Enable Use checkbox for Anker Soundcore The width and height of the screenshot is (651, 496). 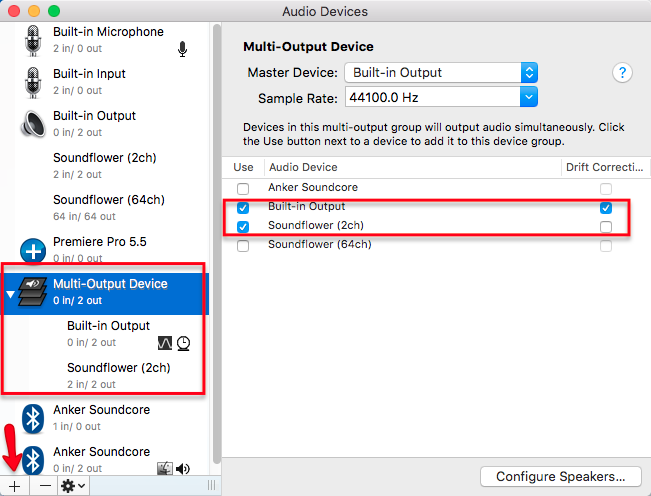click(x=243, y=189)
